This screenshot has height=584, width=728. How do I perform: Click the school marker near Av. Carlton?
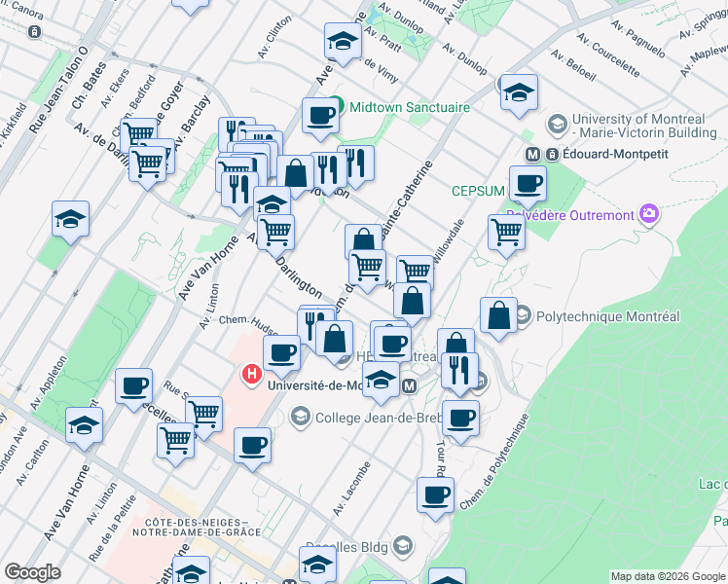84,426
